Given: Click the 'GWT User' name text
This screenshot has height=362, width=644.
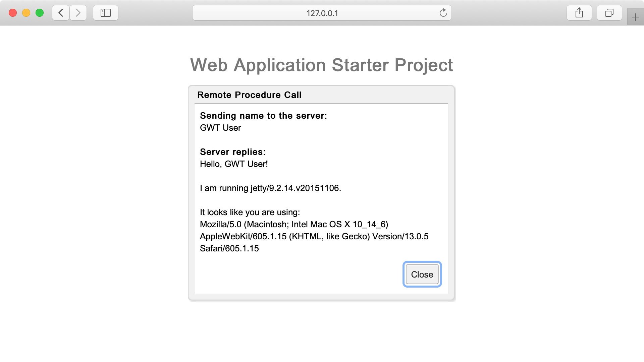Looking at the screenshot, I should (220, 128).
